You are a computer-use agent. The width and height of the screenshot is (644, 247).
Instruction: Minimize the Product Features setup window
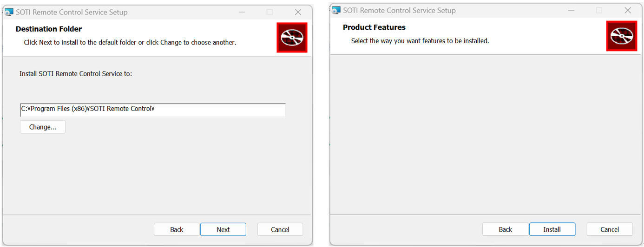(x=571, y=10)
